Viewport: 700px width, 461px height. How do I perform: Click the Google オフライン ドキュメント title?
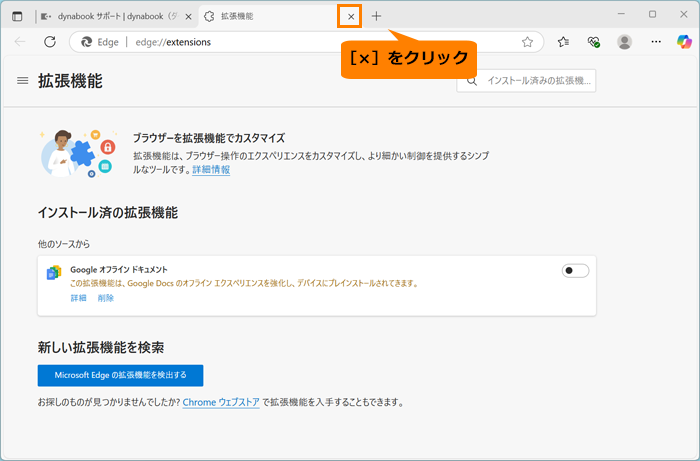(119, 270)
